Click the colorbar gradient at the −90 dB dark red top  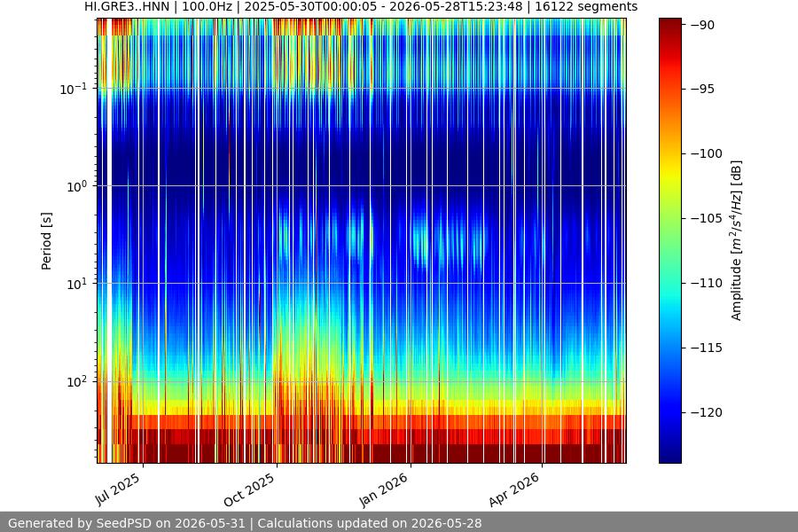pos(670,24)
